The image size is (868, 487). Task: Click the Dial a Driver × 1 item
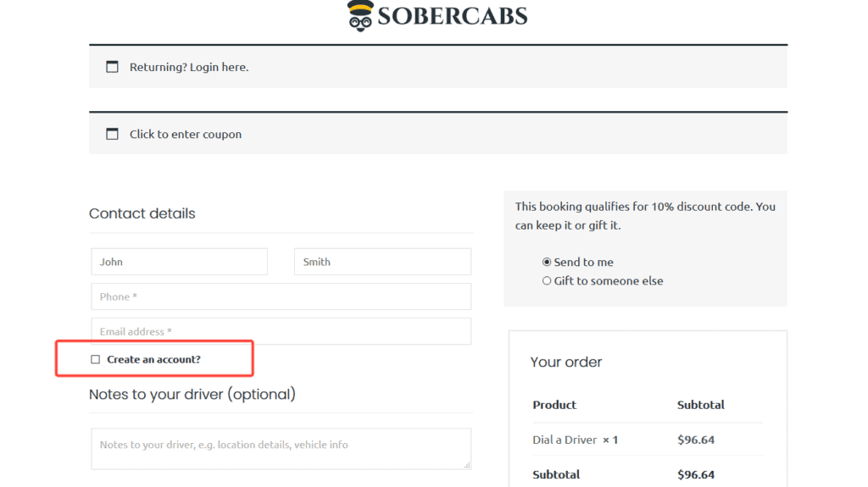576,440
